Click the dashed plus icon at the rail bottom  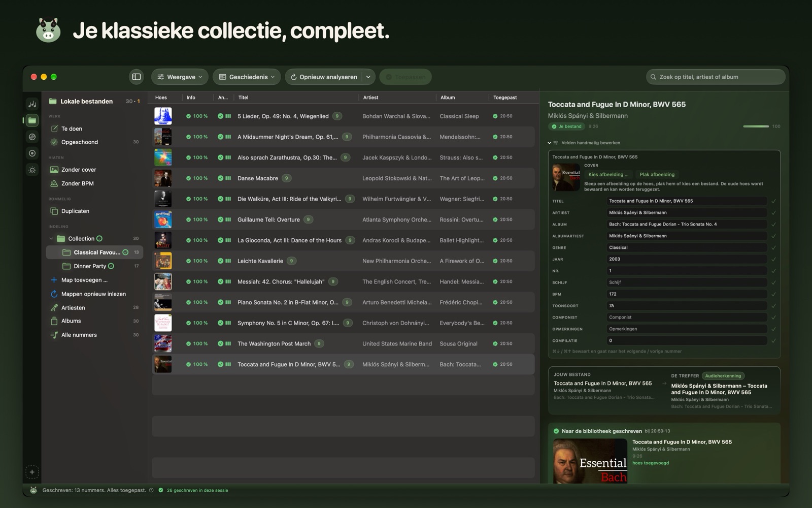click(x=32, y=472)
